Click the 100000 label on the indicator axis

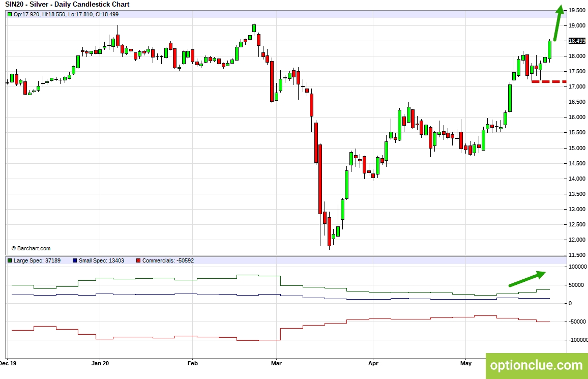click(x=577, y=267)
